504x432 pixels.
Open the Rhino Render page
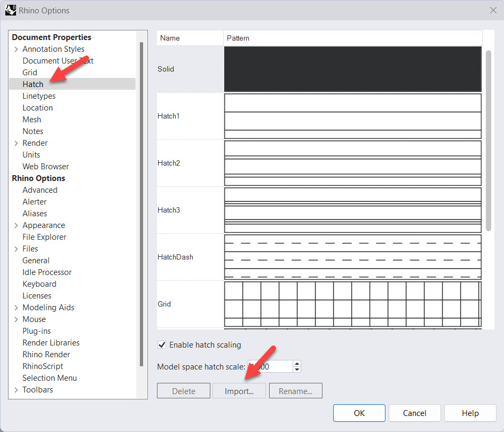[x=46, y=355]
